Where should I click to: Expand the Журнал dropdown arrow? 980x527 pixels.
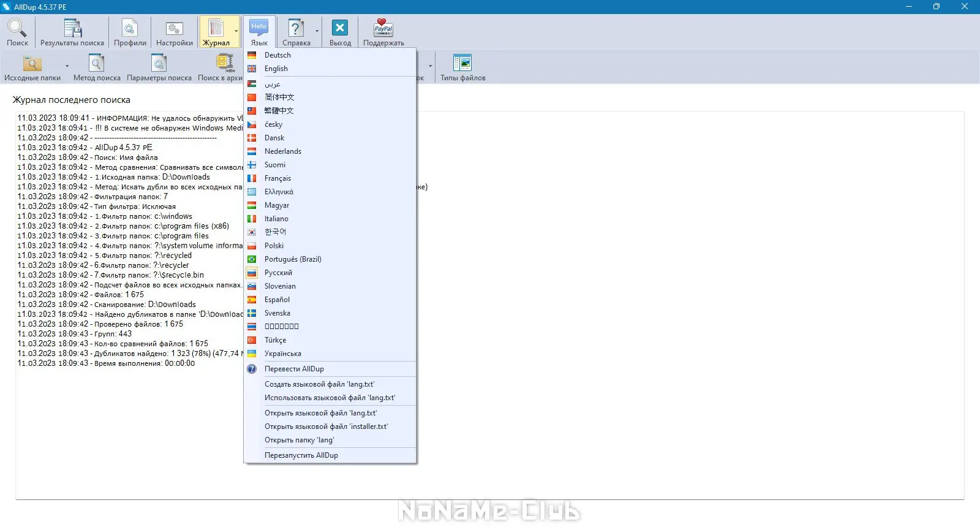click(236, 31)
